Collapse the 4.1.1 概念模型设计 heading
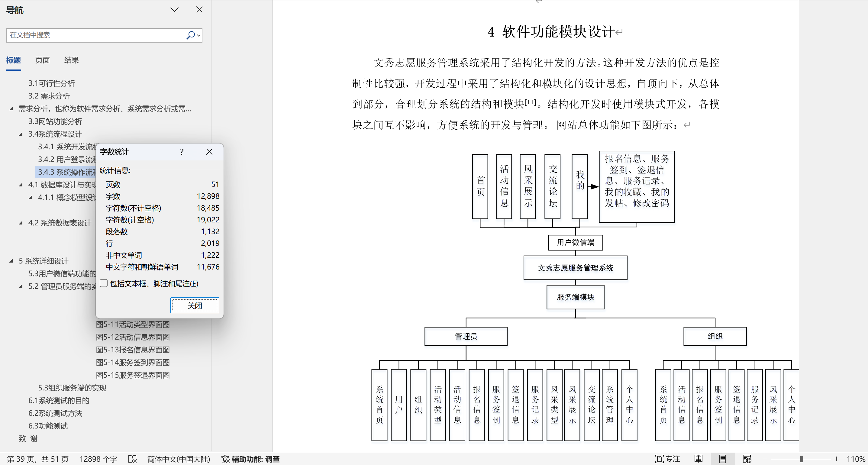Screen dimensions: 868x465 [31, 198]
